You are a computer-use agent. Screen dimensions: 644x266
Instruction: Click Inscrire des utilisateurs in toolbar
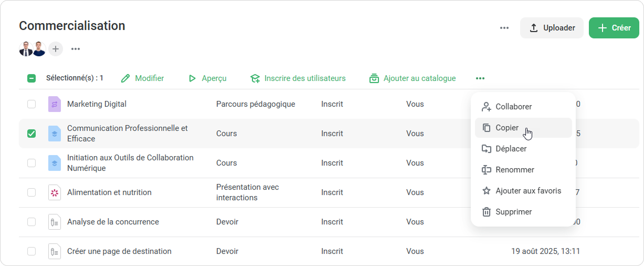click(x=298, y=78)
